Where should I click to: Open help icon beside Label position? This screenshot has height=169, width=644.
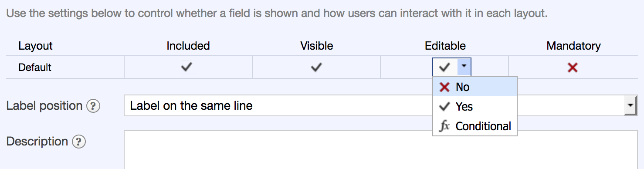coord(93,106)
